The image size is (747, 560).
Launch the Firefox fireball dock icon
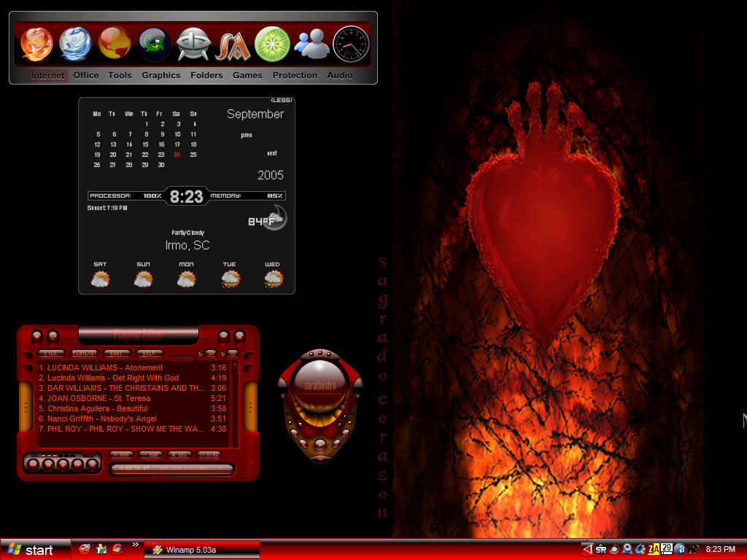pyautogui.click(x=36, y=44)
